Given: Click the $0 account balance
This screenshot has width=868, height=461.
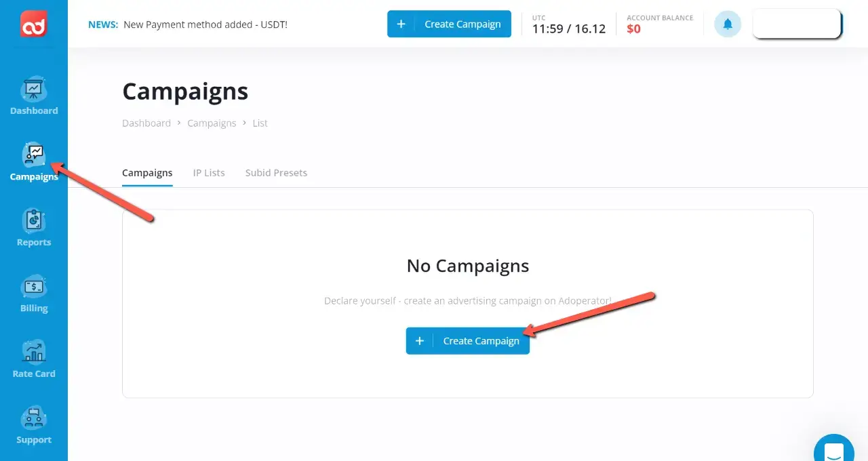Looking at the screenshot, I should (633, 29).
